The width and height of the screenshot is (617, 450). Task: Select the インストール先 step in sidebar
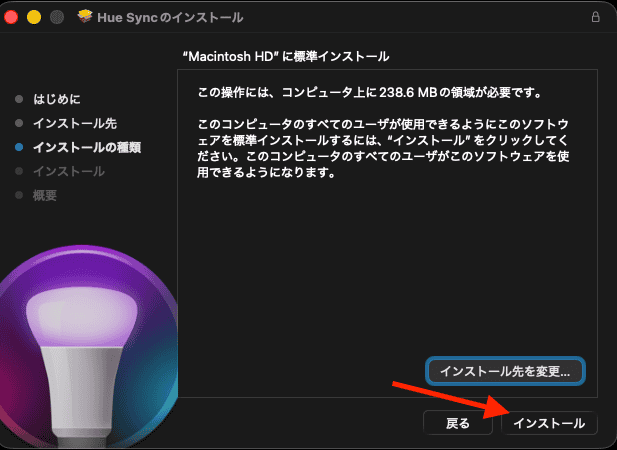[75, 124]
